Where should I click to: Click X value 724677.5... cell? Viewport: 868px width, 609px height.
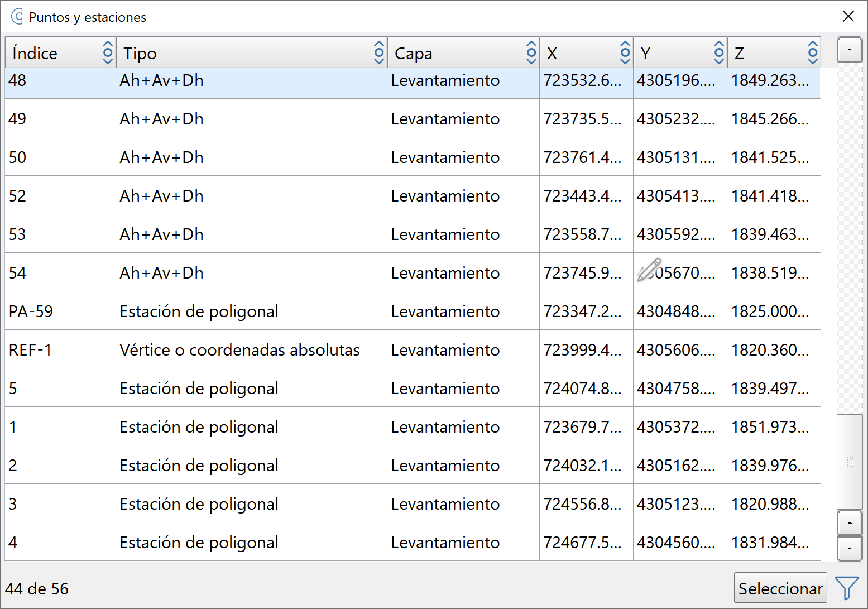coord(586,542)
